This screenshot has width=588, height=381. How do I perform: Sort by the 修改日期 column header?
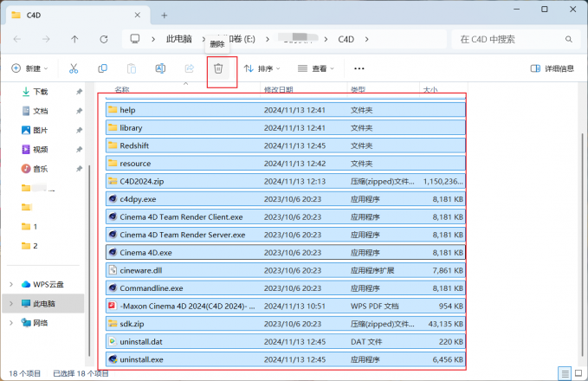pyautogui.click(x=279, y=89)
